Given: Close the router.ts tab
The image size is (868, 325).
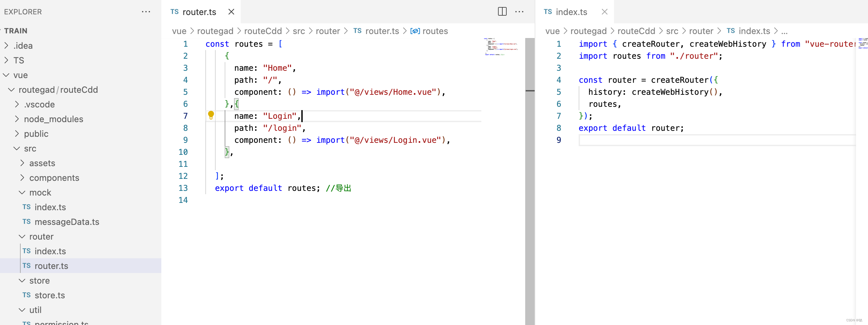Looking at the screenshot, I should point(231,12).
